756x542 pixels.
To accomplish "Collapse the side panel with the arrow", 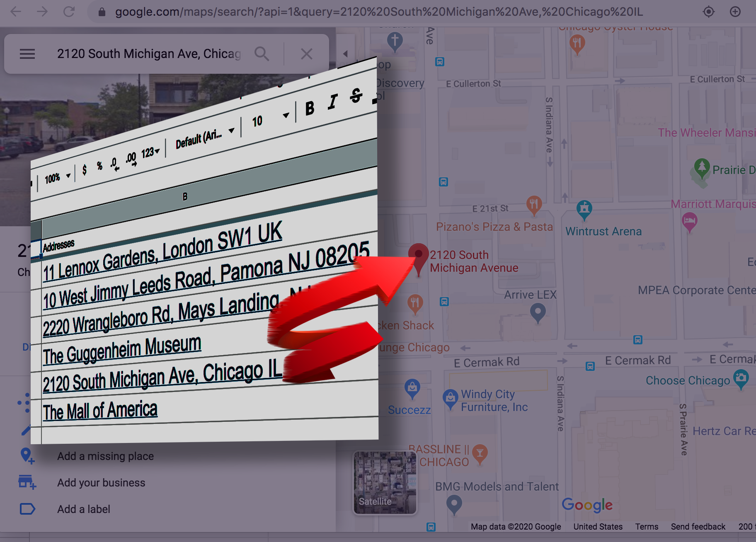I will point(345,54).
